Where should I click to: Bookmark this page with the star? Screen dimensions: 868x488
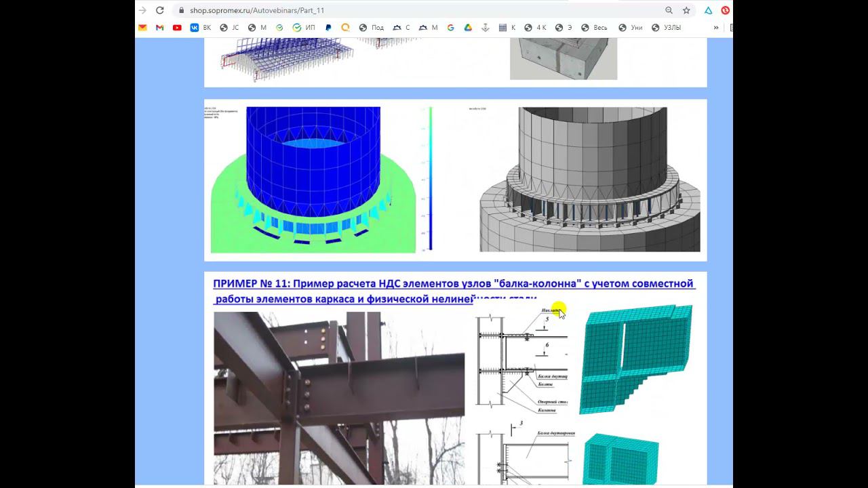[686, 10]
